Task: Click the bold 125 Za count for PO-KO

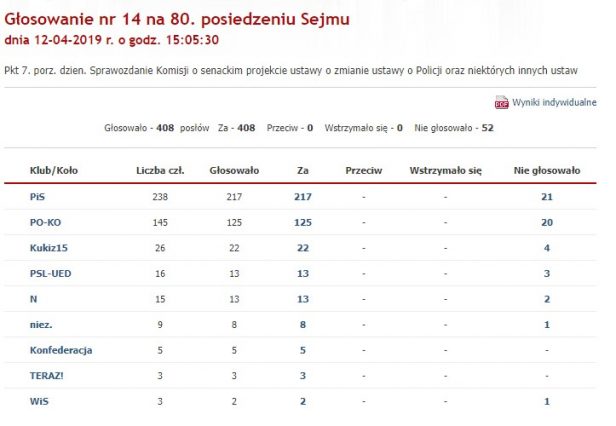Action: point(303,221)
